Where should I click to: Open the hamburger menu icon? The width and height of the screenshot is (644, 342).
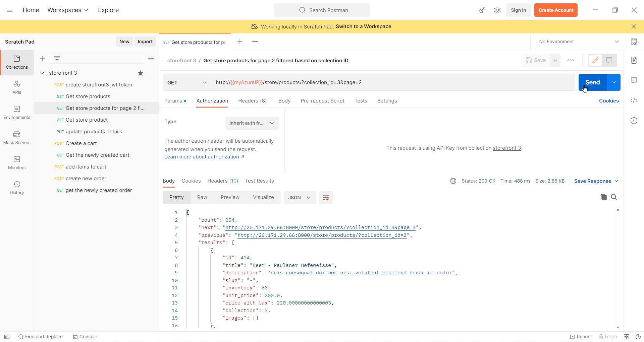coord(10,10)
